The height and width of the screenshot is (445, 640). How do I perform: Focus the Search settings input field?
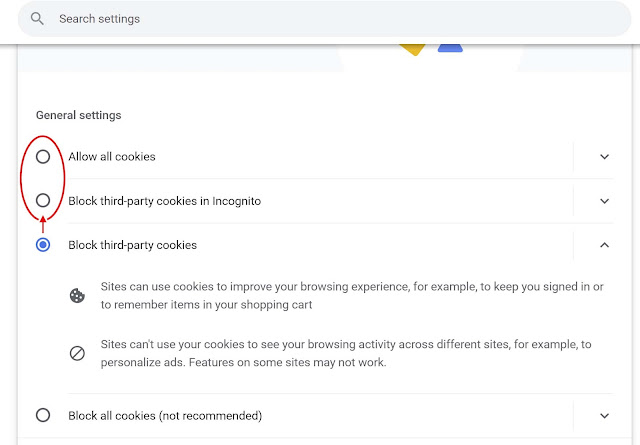click(300, 19)
